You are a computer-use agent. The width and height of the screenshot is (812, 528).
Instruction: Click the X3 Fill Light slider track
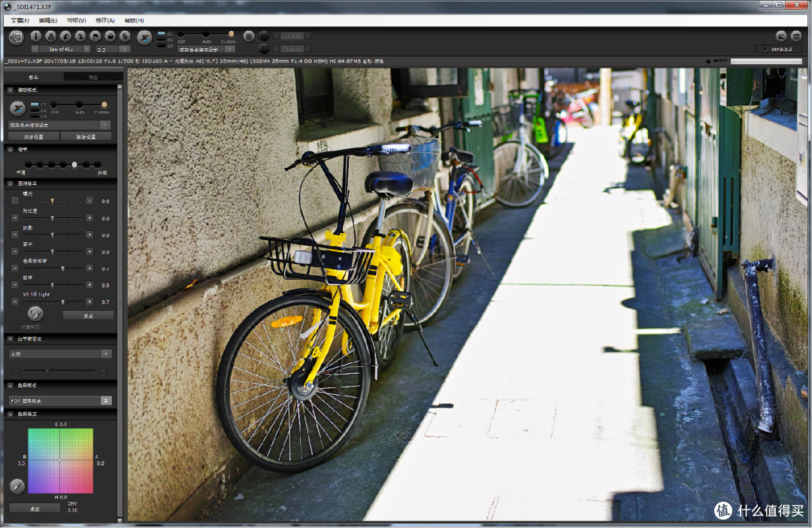(53, 302)
